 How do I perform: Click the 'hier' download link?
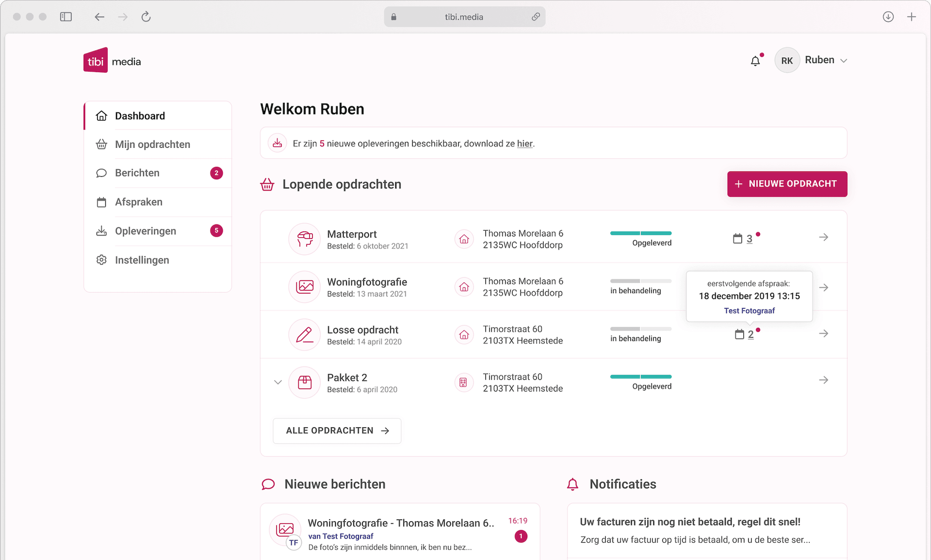coord(524,144)
